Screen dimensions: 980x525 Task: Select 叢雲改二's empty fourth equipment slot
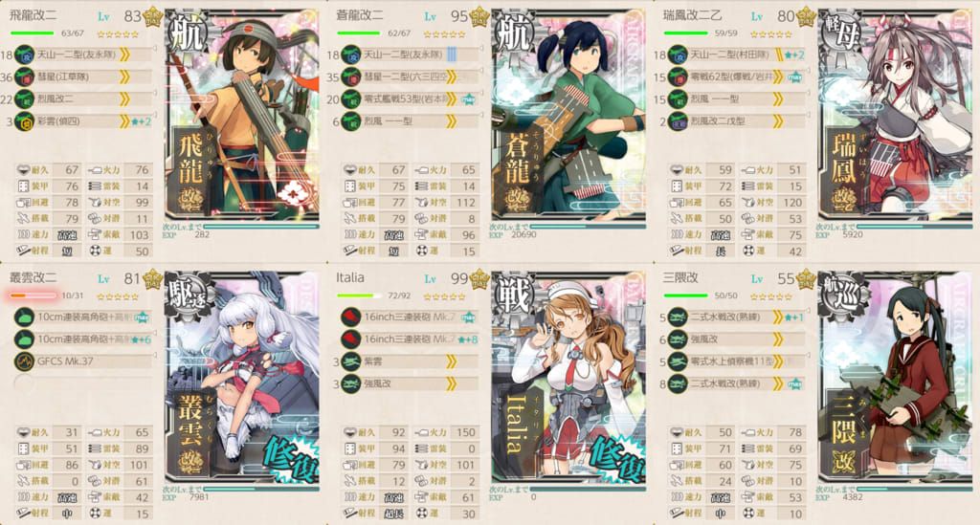[83, 383]
